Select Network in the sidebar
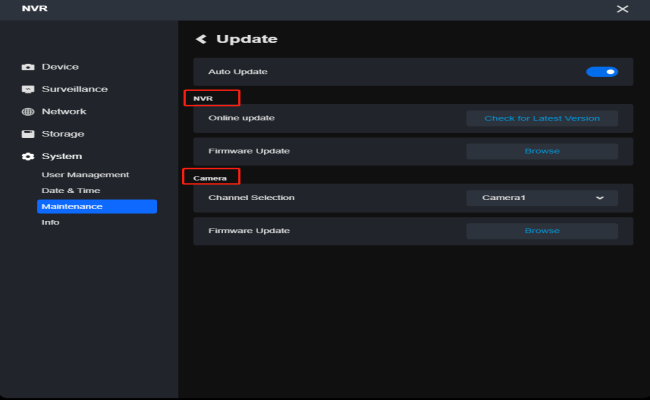 pyautogui.click(x=64, y=112)
